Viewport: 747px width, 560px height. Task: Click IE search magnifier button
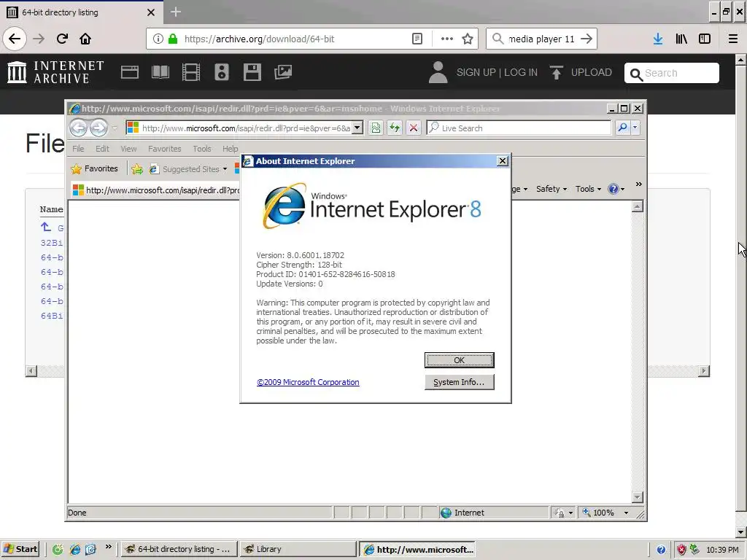coord(622,128)
